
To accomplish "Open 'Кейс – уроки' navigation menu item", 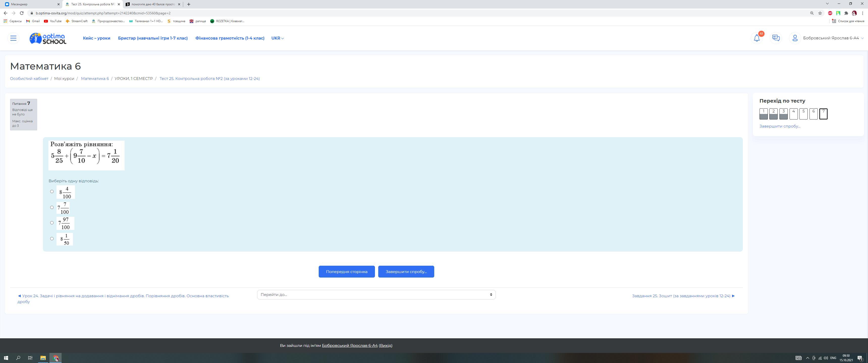I will (96, 38).
